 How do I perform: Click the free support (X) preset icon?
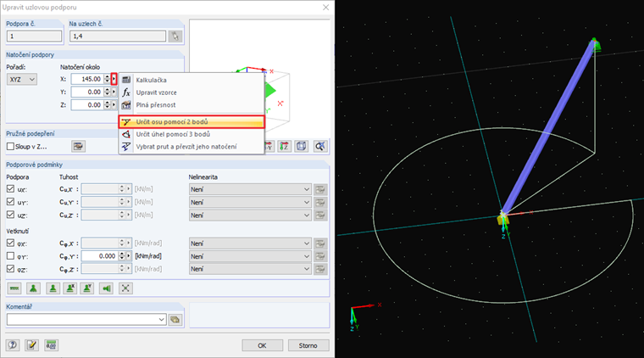[x=125, y=288]
